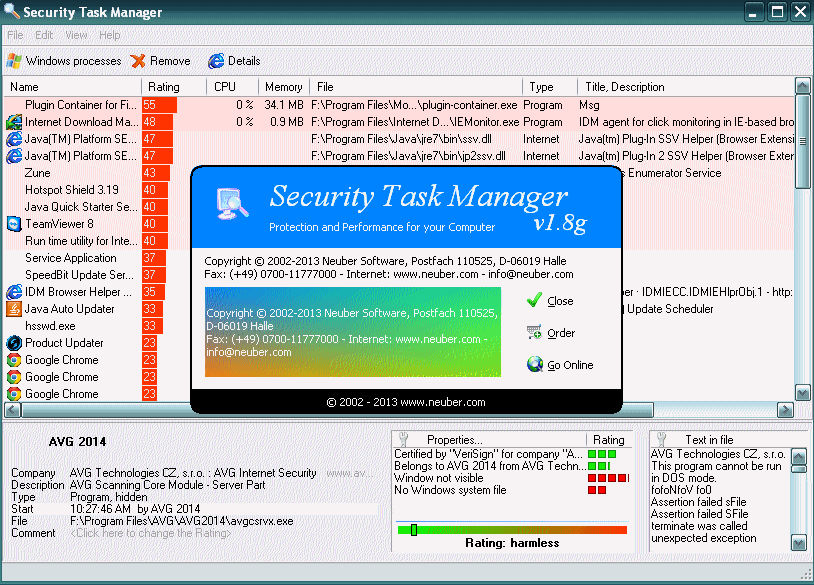The height and width of the screenshot is (585, 814).
Task: Click the wrench icon beside Text in file
Action: coord(661,439)
